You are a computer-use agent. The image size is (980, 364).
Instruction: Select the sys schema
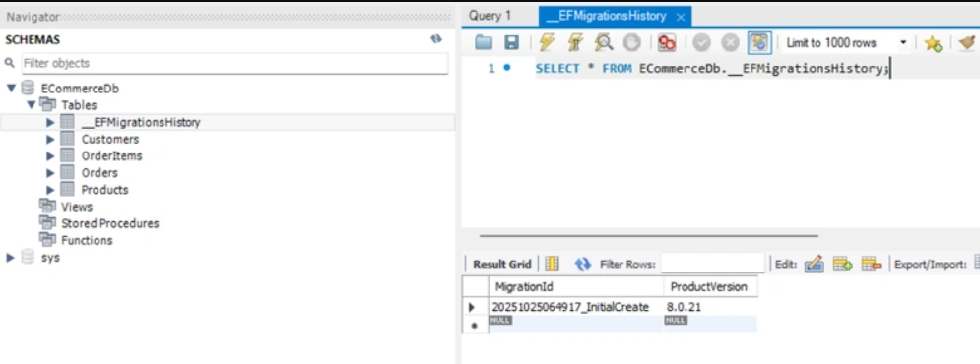point(50,257)
